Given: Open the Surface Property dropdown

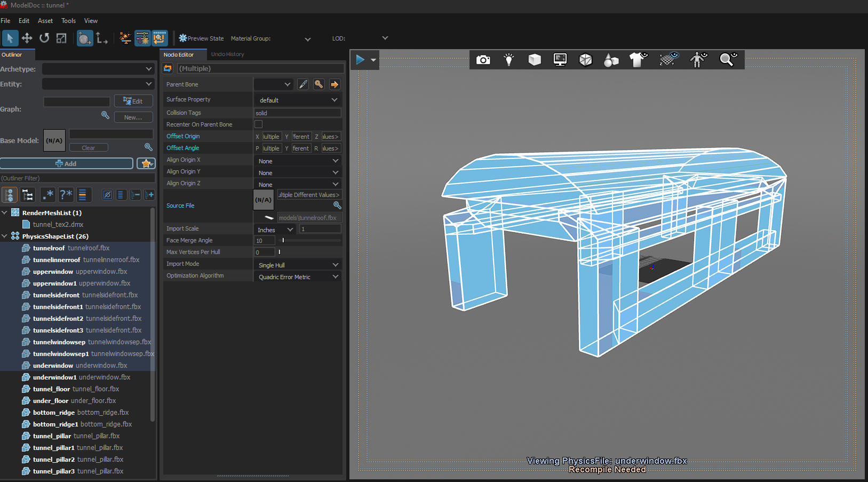Looking at the screenshot, I should click(x=298, y=100).
